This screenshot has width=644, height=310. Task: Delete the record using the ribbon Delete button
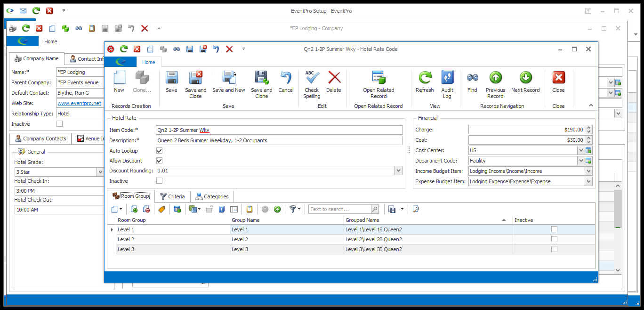(x=334, y=82)
